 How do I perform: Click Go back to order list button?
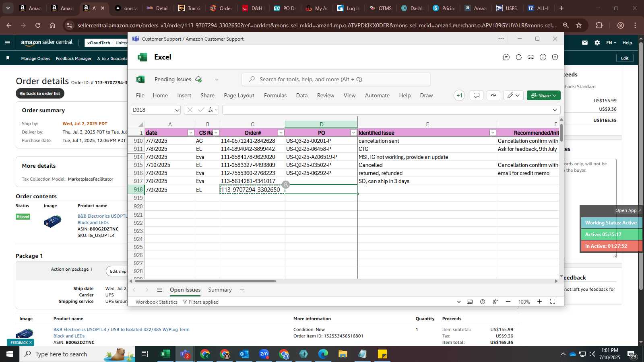click(40, 93)
